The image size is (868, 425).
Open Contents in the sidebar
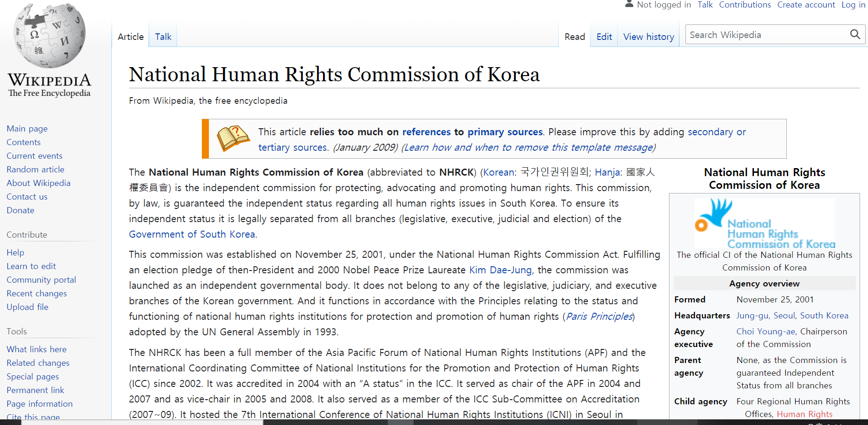tap(23, 142)
